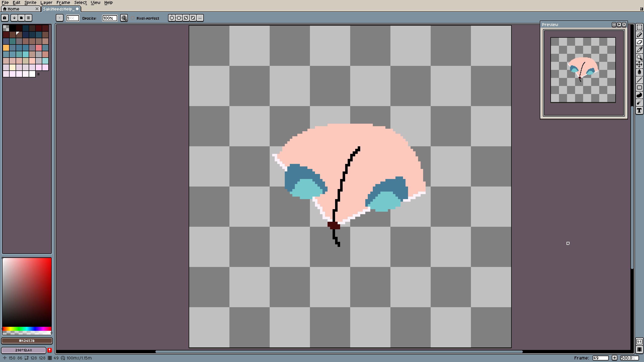The width and height of the screenshot is (644, 362).
Task: Select the Eyedropper tool
Action: [639, 50]
